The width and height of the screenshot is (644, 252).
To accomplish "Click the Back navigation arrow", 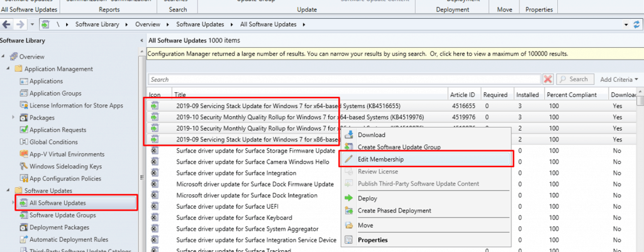I will [6, 25].
